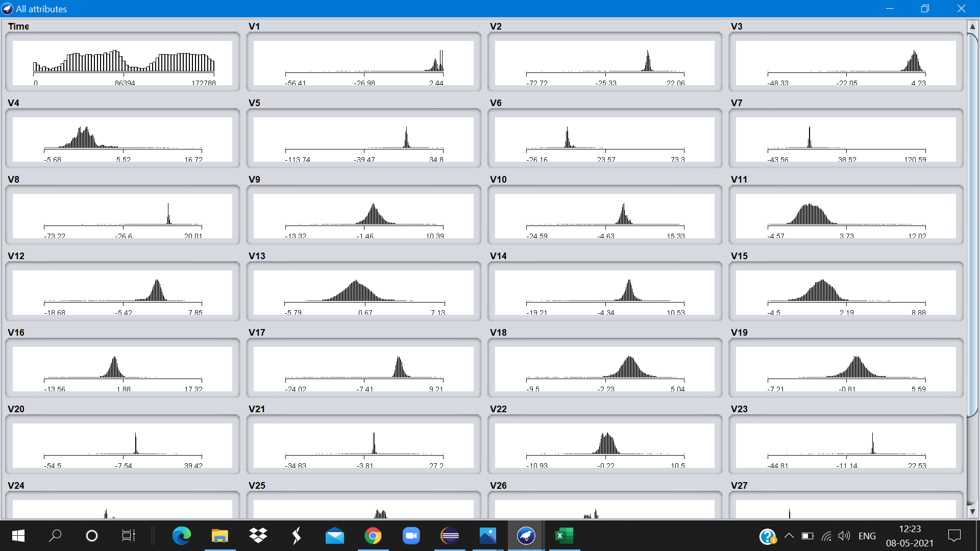Select the V7 histogram panel

846,139
